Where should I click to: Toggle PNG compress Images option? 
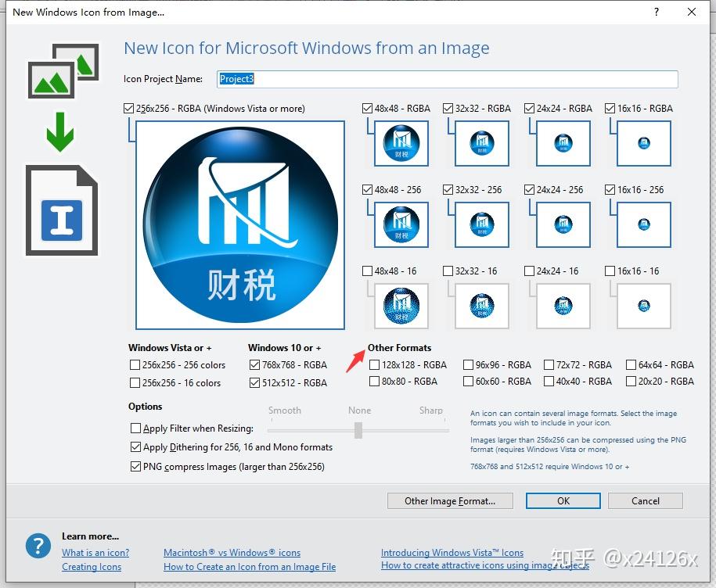point(135,467)
